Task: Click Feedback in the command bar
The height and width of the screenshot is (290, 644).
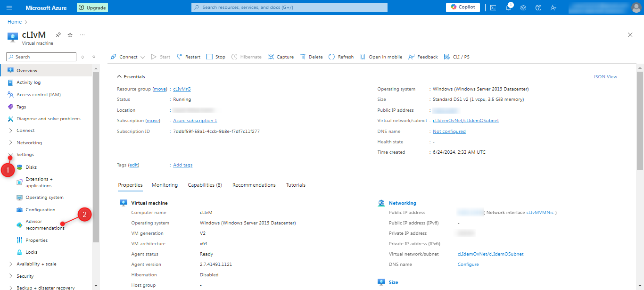Action: 423,57
